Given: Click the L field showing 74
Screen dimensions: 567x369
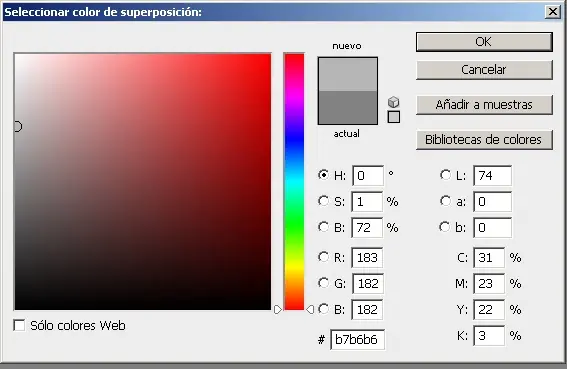Looking at the screenshot, I should coord(492,175).
